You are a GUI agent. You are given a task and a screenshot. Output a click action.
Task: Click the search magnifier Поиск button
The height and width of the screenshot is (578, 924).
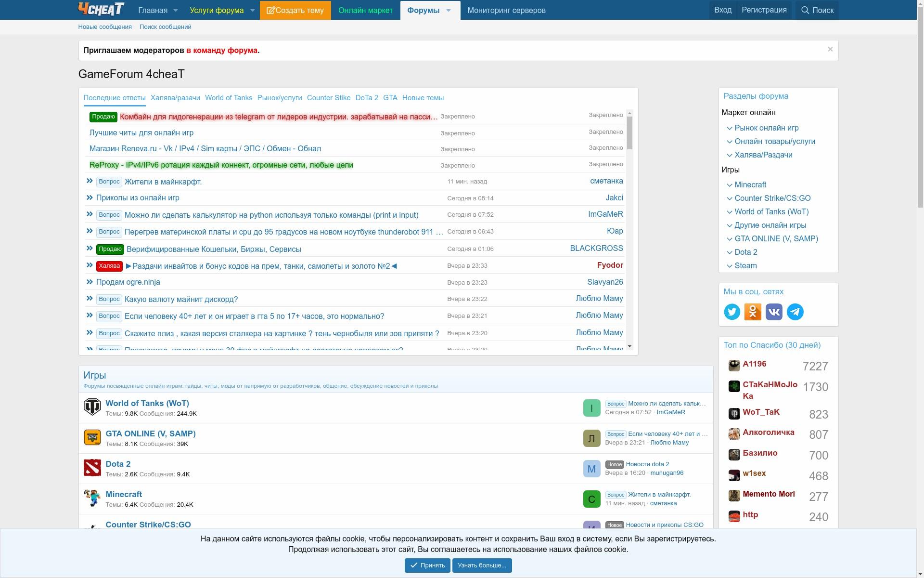(817, 10)
